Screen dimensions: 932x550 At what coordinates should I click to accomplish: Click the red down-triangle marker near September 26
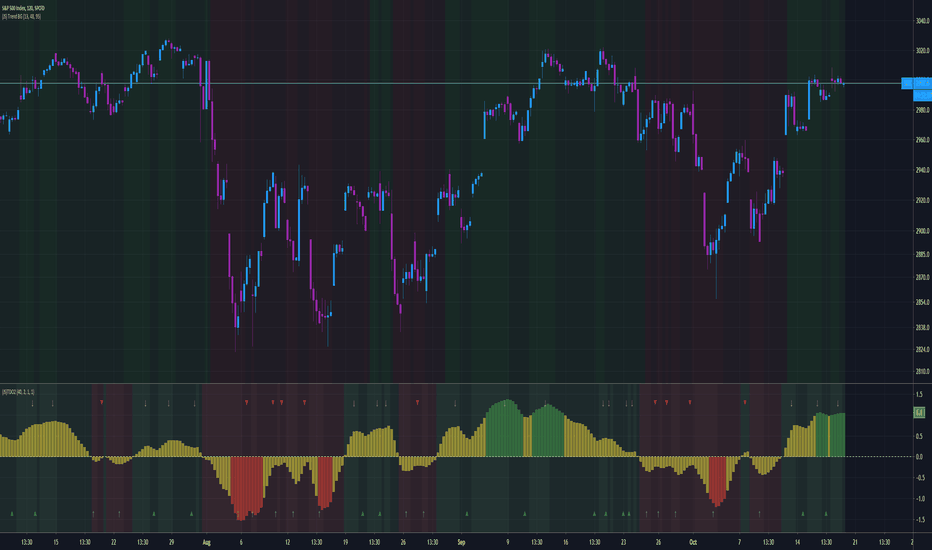point(655,403)
